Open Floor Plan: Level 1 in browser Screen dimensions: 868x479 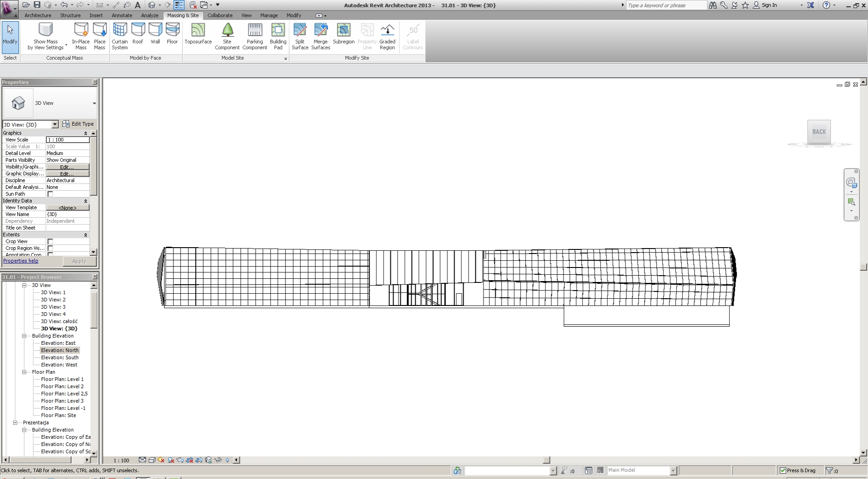point(62,379)
